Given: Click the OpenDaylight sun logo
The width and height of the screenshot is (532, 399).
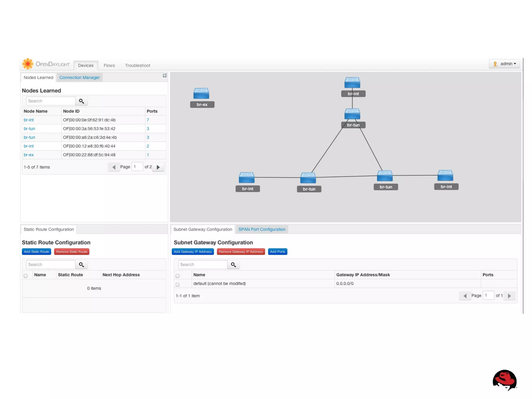Looking at the screenshot, I should pyautogui.click(x=28, y=64).
